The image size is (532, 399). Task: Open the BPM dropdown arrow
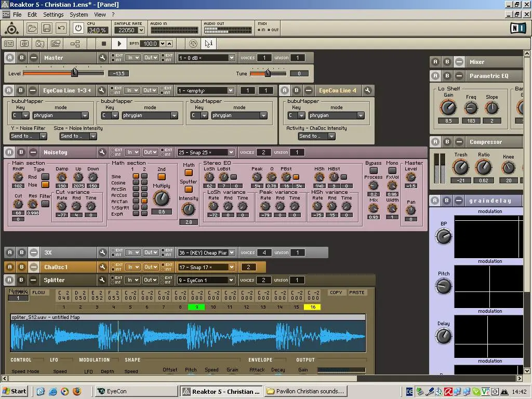coord(163,44)
